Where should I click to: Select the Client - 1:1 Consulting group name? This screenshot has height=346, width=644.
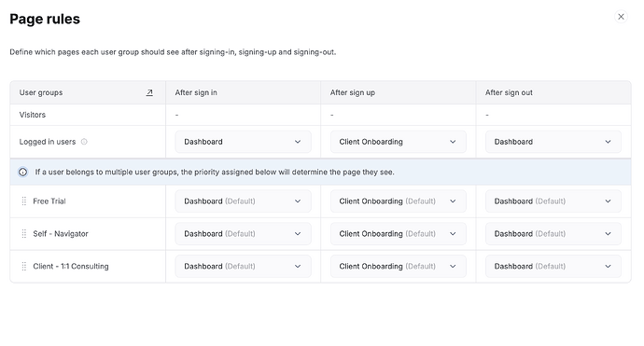[x=71, y=266]
